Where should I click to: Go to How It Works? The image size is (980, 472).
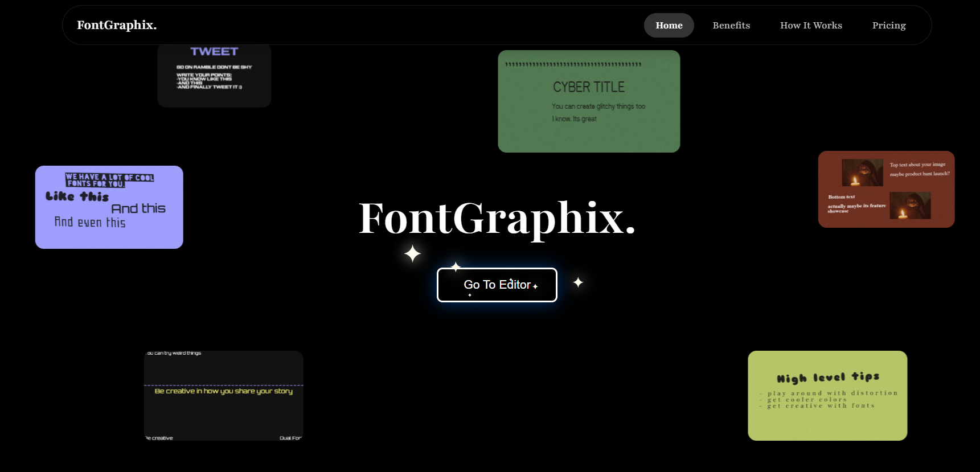811,26
